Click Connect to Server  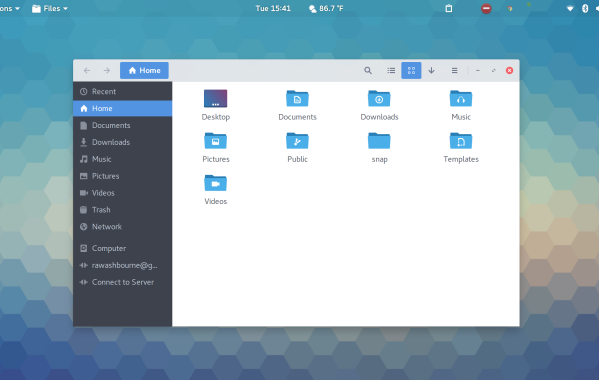tap(122, 282)
